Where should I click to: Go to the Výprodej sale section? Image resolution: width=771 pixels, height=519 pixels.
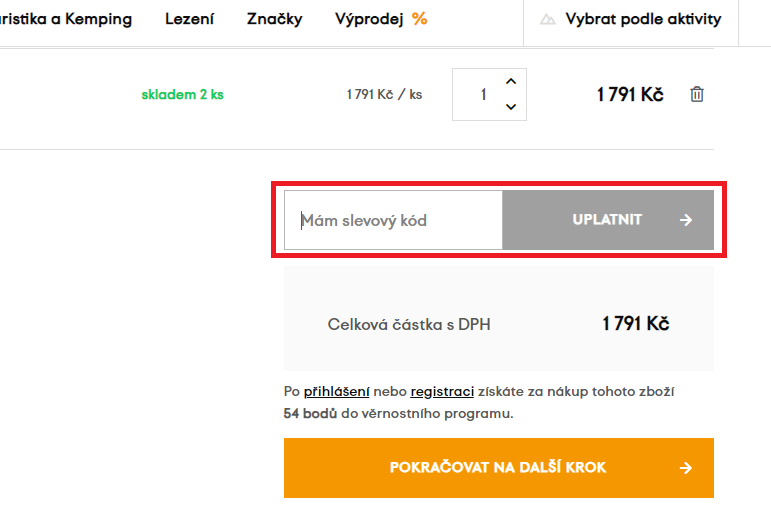(368, 19)
